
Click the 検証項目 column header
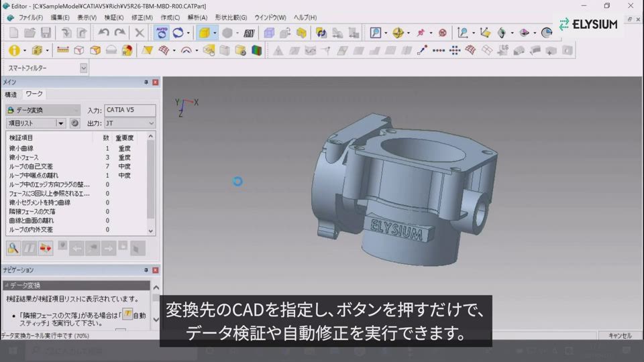pos(21,138)
